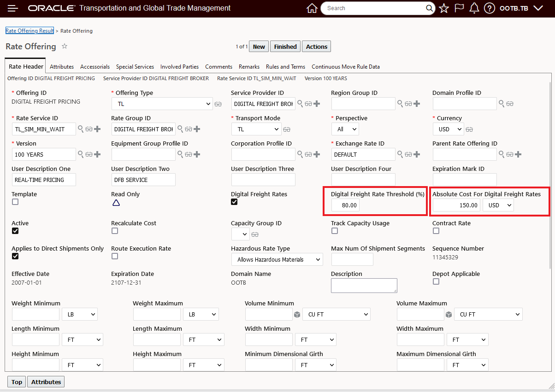
Task: Open the Help question mark icon
Action: point(490,8)
